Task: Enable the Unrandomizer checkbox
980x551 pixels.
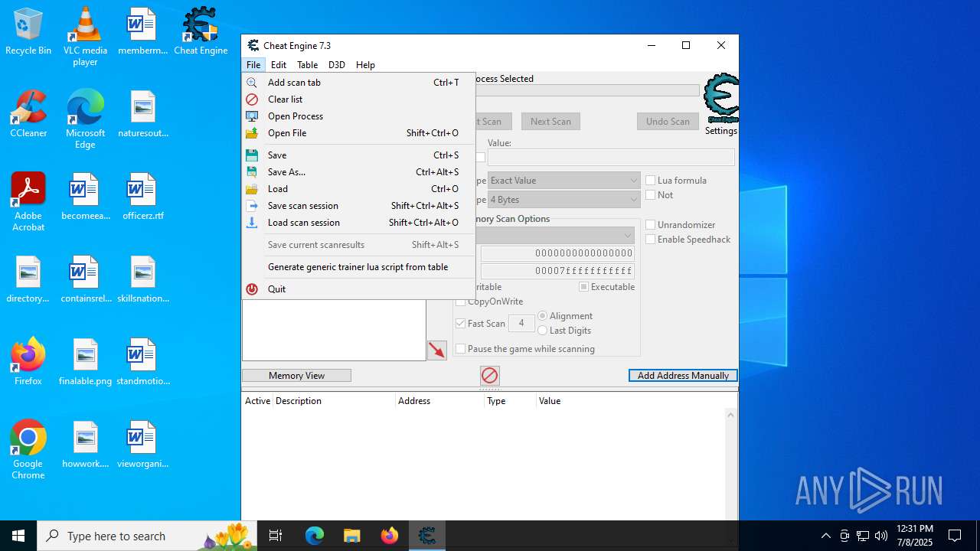Action: 651,225
